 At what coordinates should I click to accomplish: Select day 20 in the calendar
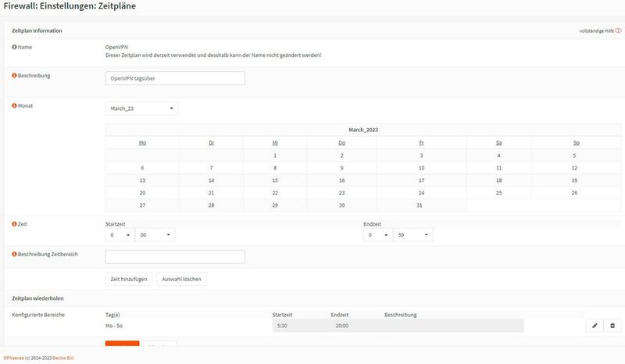(x=142, y=193)
